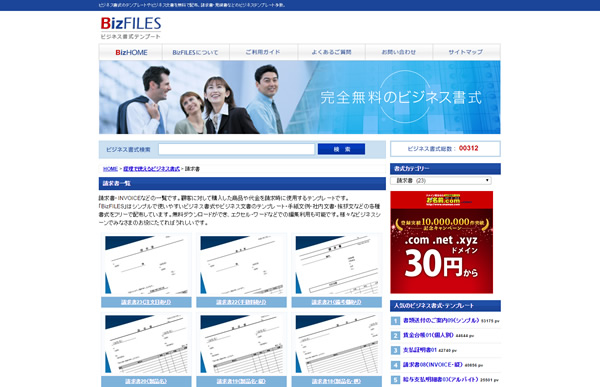Open the 請求書23 template thumbnail
This screenshot has width=600, height=387.
[146, 265]
